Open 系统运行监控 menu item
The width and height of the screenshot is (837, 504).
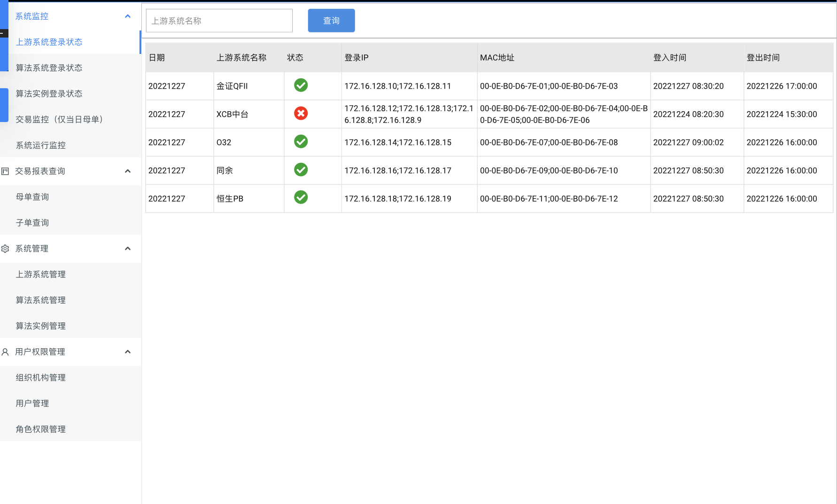(70, 145)
